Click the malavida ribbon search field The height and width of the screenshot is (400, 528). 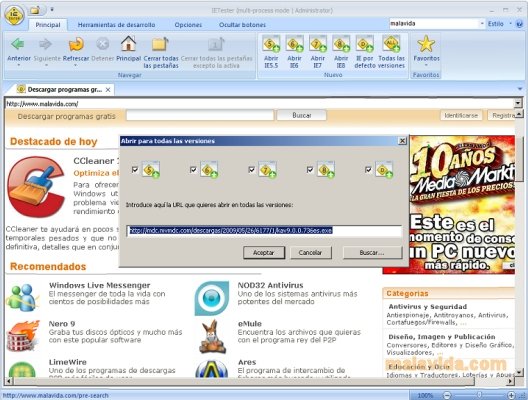[x=434, y=24]
